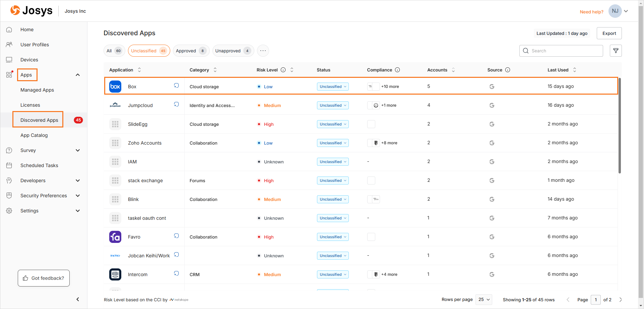Open User Profiles in the sidebar

(35, 45)
